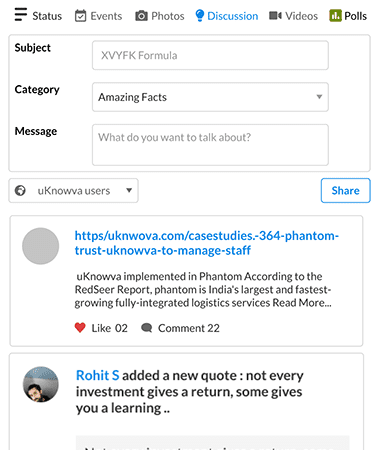
Task: Click the red heart Like icon
Action: pos(80,328)
